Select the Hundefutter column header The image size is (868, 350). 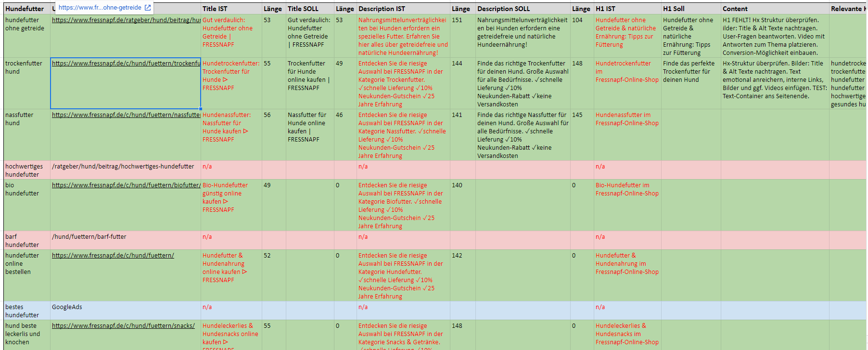[27, 9]
